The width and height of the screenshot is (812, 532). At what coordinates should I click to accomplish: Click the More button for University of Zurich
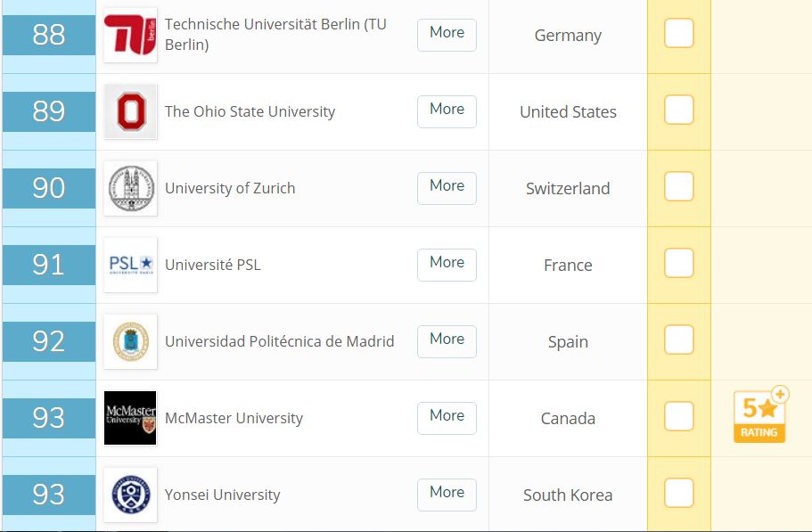pos(447,188)
